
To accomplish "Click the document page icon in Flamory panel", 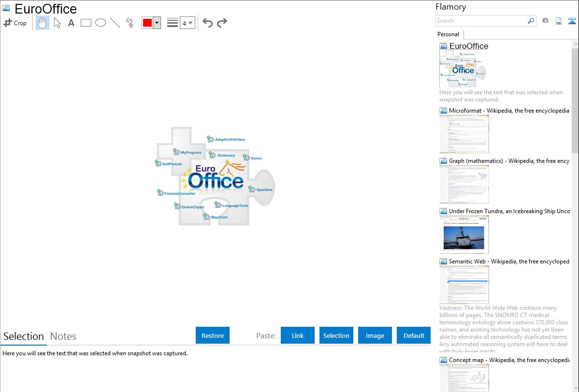I will coord(559,21).
